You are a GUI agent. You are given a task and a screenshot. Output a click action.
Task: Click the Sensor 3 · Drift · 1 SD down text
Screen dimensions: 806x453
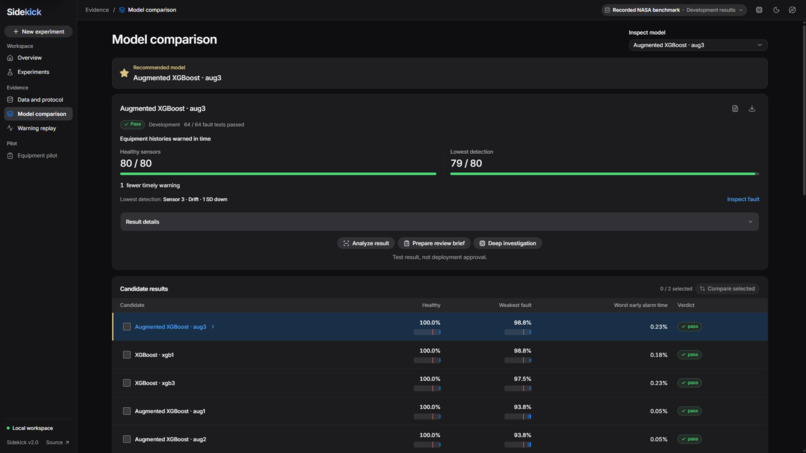[x=195, y=200]
